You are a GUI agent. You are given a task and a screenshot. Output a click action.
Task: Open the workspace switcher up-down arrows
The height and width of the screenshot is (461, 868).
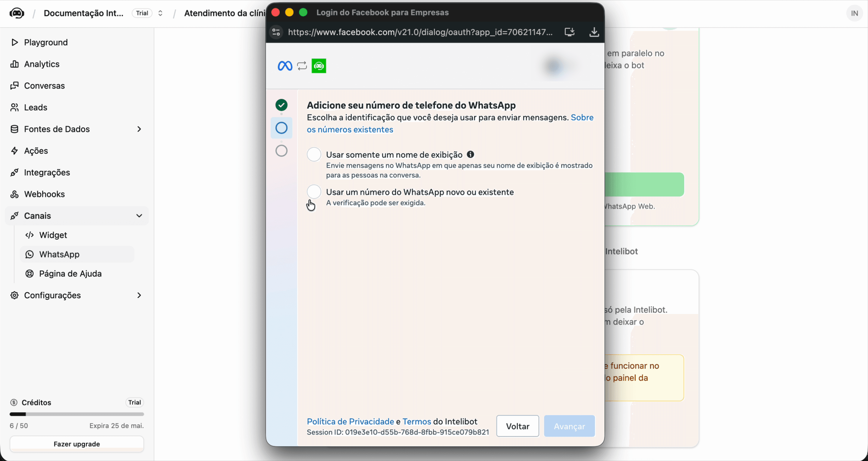(x=160, y=13)
